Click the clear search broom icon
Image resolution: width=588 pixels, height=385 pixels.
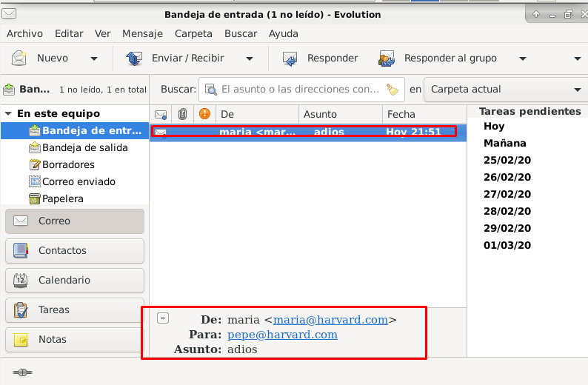pyautogui.click(x=392, y=90)
